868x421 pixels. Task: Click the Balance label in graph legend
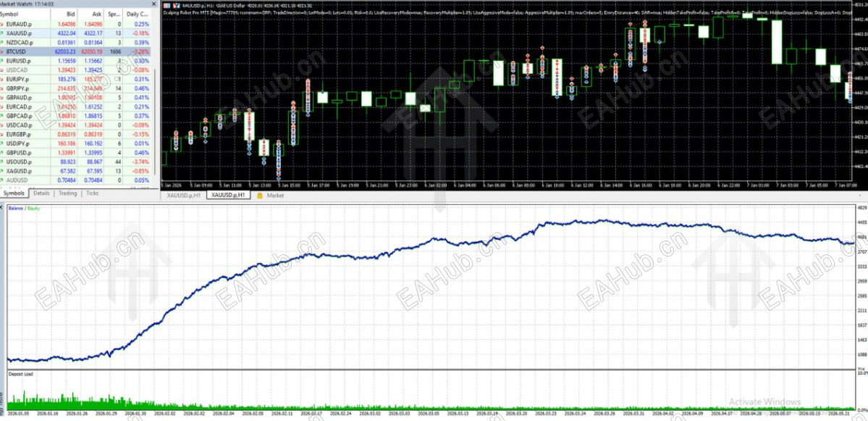point(17,208)
